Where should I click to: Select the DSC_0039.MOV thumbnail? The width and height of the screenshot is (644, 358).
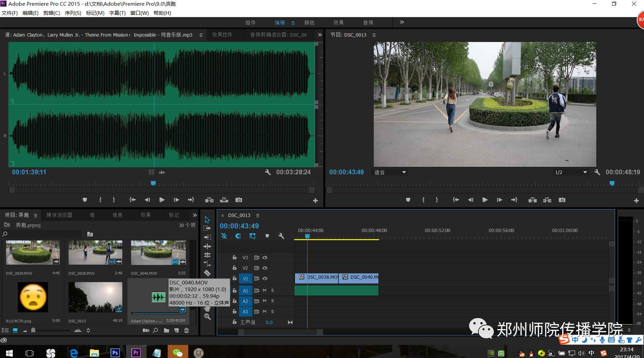click(33, 253)
